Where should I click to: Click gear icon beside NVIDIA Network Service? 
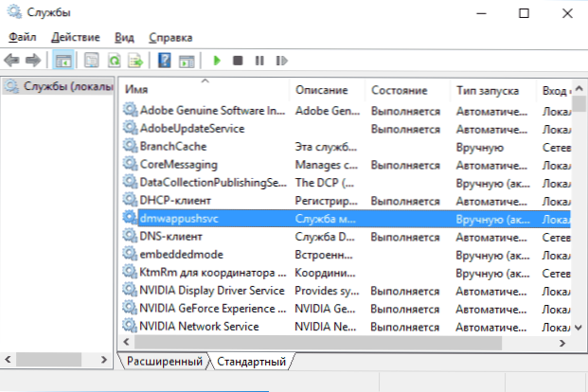(x=130, y=326)
